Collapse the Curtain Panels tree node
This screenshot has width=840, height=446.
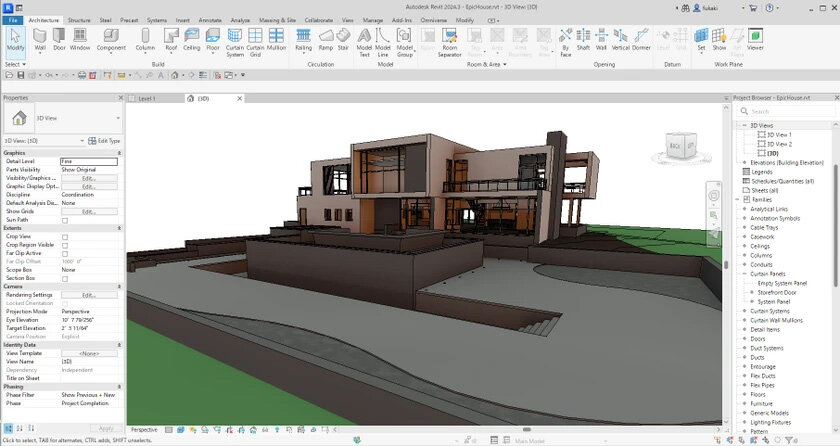(743, 273)
